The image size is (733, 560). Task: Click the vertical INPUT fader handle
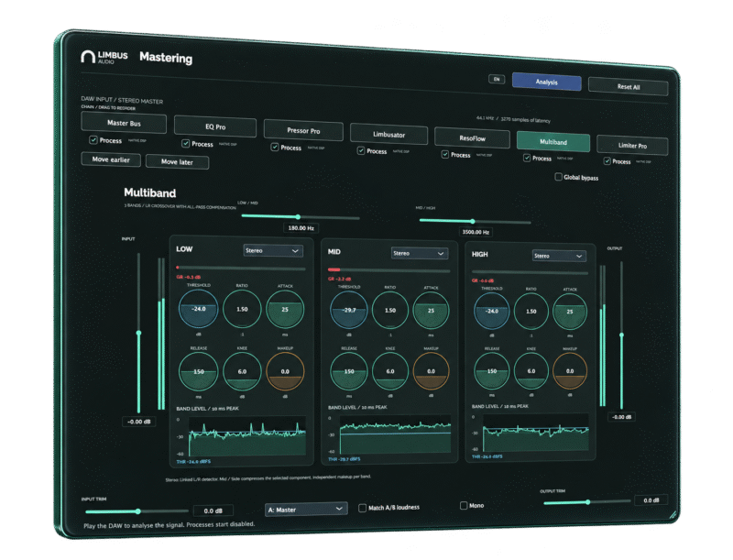pos(139,333)
